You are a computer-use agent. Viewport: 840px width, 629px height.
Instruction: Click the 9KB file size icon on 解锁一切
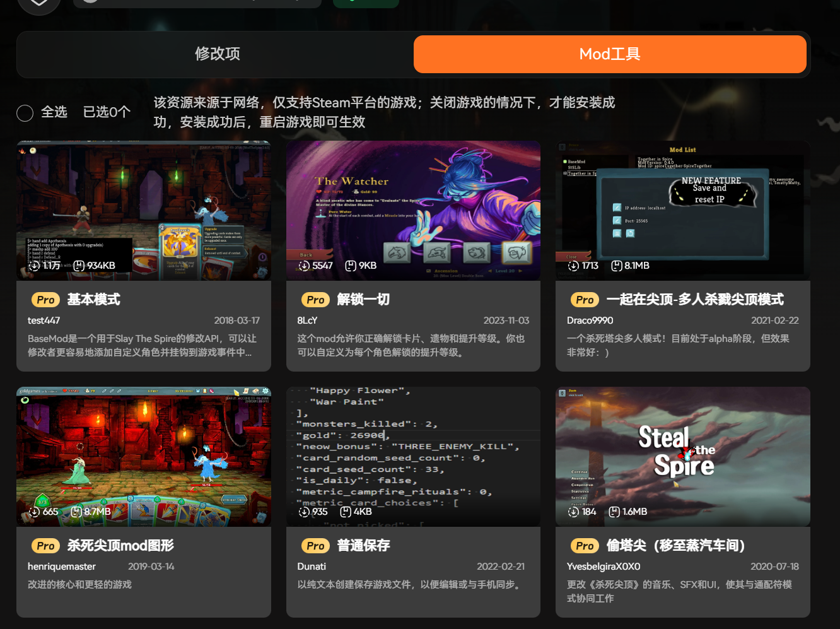click(x=351, y=266)
